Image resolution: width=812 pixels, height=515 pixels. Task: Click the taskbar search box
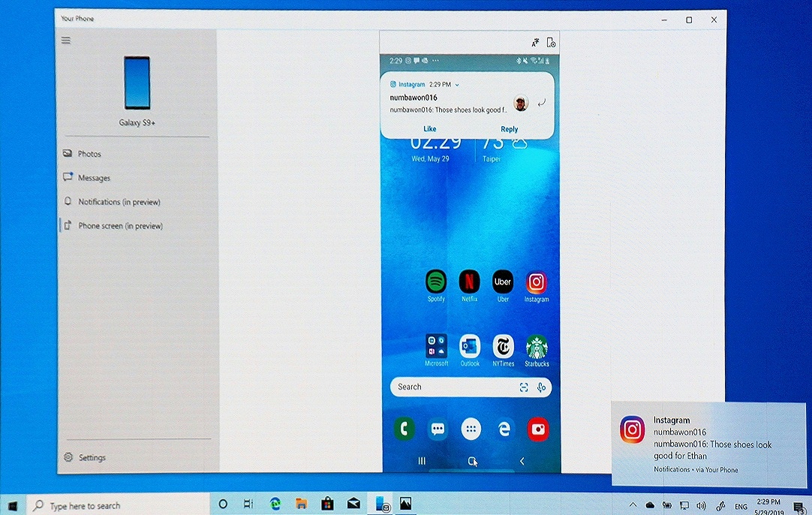coord(118,505)
